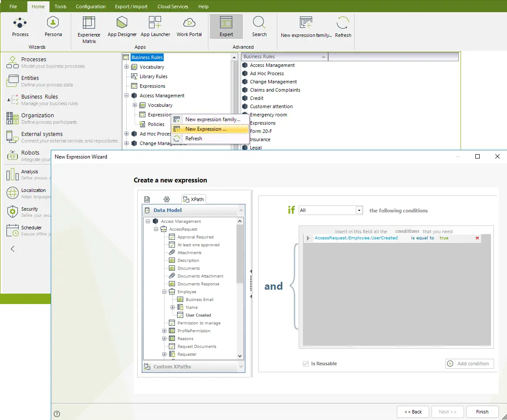Start the Work Portal

point(189,27)
